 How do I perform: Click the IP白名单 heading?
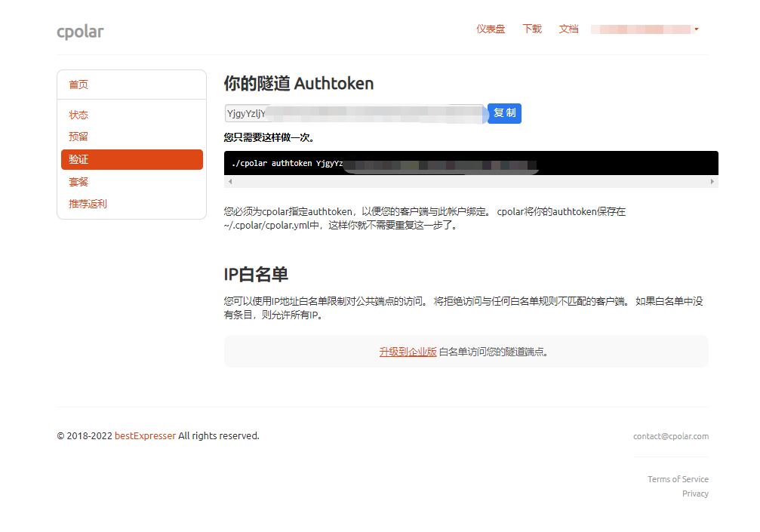[256, 274]
